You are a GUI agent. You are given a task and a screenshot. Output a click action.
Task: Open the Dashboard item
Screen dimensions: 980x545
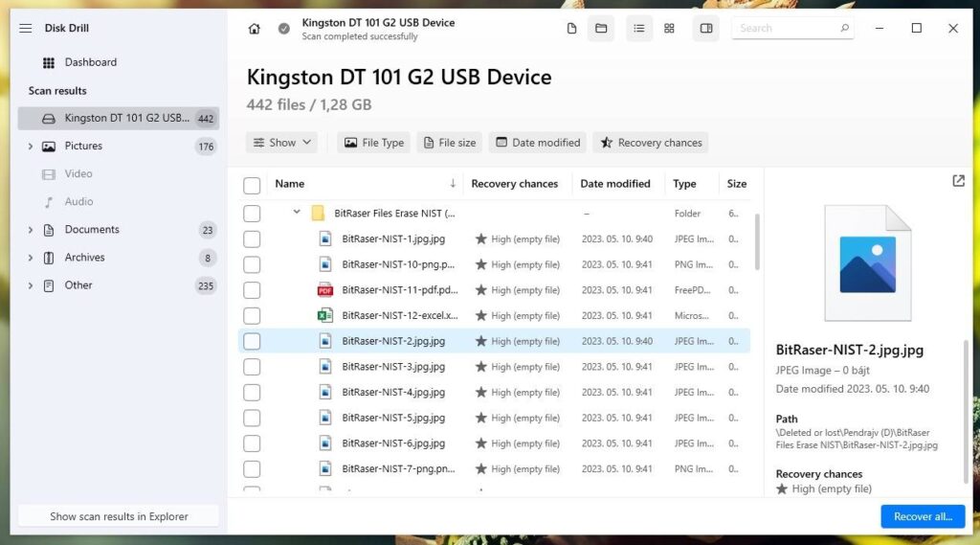(91, 62)
